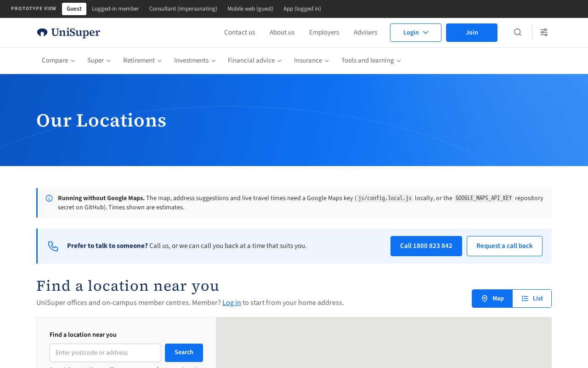Open the Employers link
This screenshot has width=588, height=368.
pyautogui.click(x=324, y=33)
